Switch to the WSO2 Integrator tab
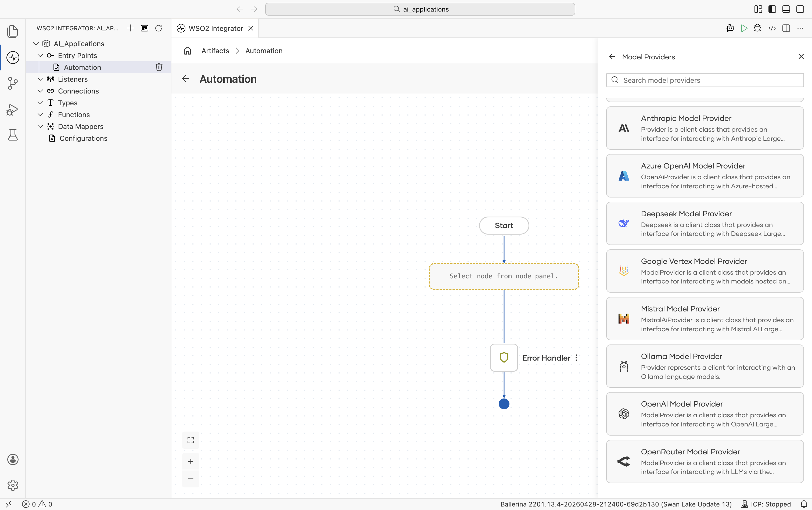The width and height of the screenshot is (812, 510). (x=215, y=28)
